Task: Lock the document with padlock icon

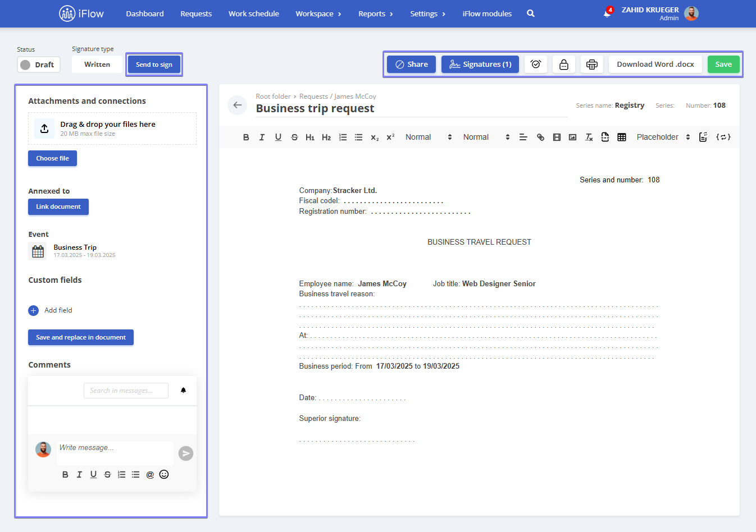Action: tap(564, 65)
